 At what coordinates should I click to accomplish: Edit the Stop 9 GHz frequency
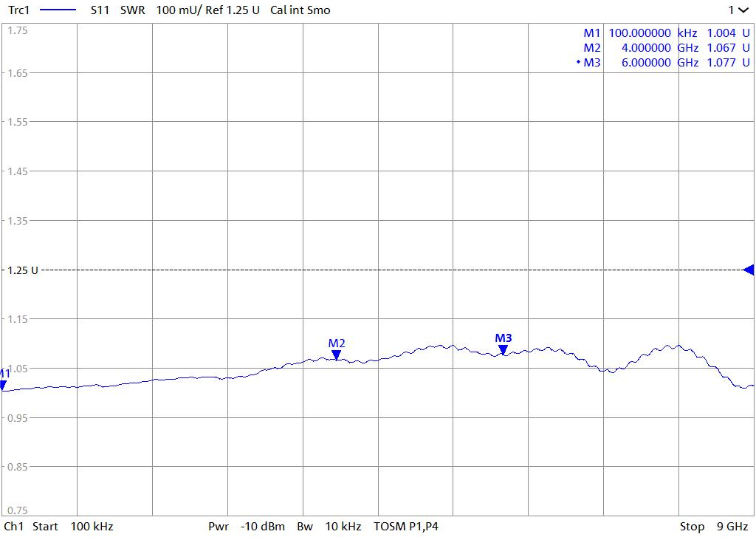[713, 527]
